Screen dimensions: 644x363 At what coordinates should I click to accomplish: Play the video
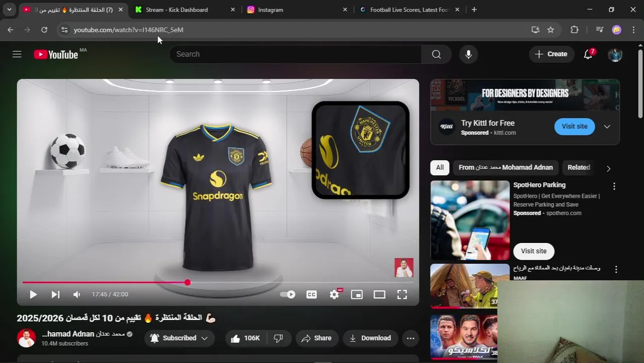(33, 294)
